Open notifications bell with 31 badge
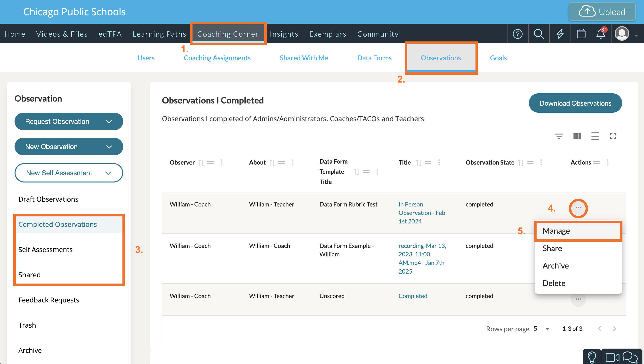The height and width of the screenshot is (364, 644). click(x=601, y=34)
